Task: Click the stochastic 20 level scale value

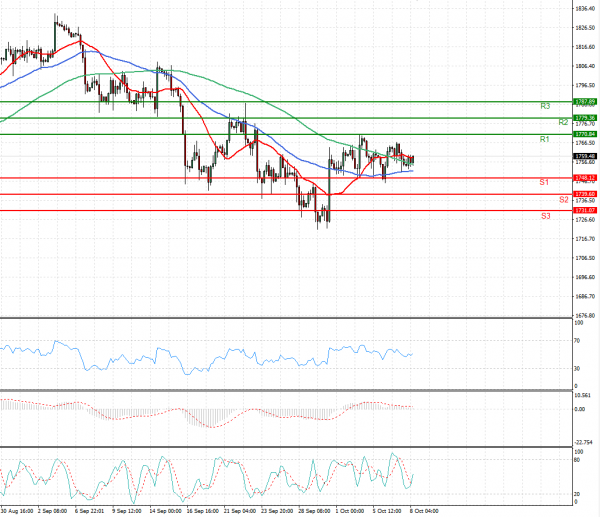Action: click(x=577, y=494)
